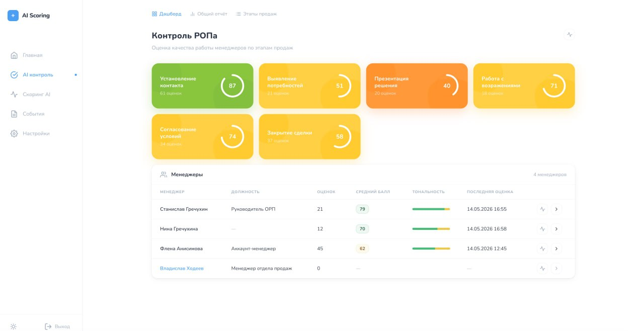Click the AI Scoring logo icon

pyautogui.click(x=13, y=16)
